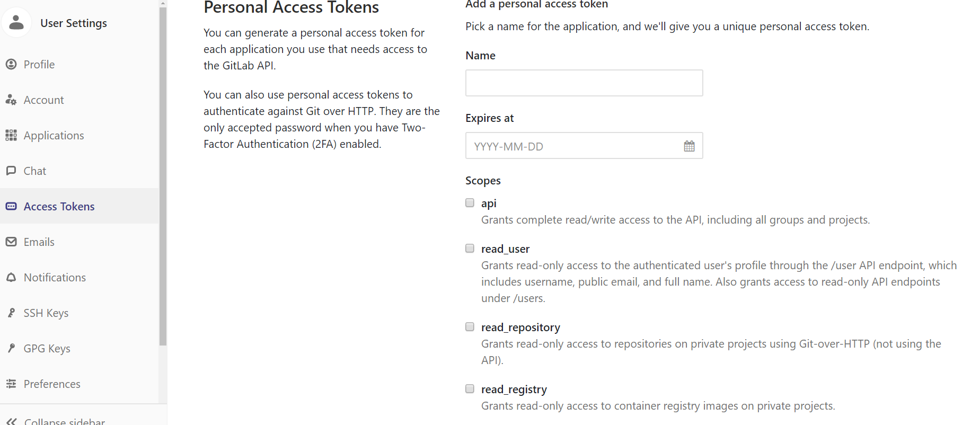Image resolution: width=980 pixels, height=425 pixels.
Task: Click the Notifications bell icon
Action: pyautogui.click(x=12, y=277)
